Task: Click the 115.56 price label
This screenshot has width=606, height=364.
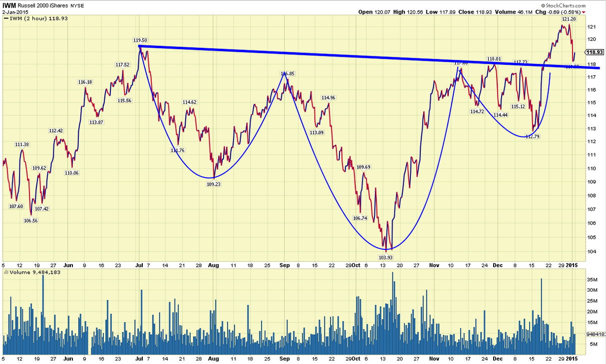Action: (x=124, y=101)
